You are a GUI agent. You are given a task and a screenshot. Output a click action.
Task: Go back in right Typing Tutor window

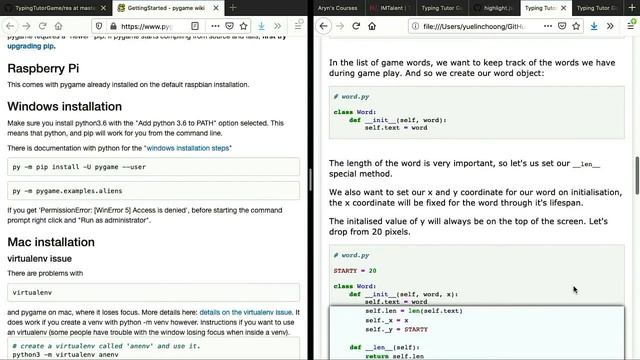(x=324, y=26)
